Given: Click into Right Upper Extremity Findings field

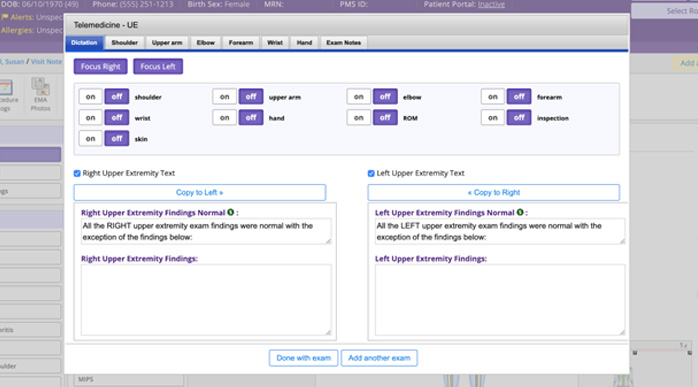Looking at the screenshot, I should [x=206, y=300].
